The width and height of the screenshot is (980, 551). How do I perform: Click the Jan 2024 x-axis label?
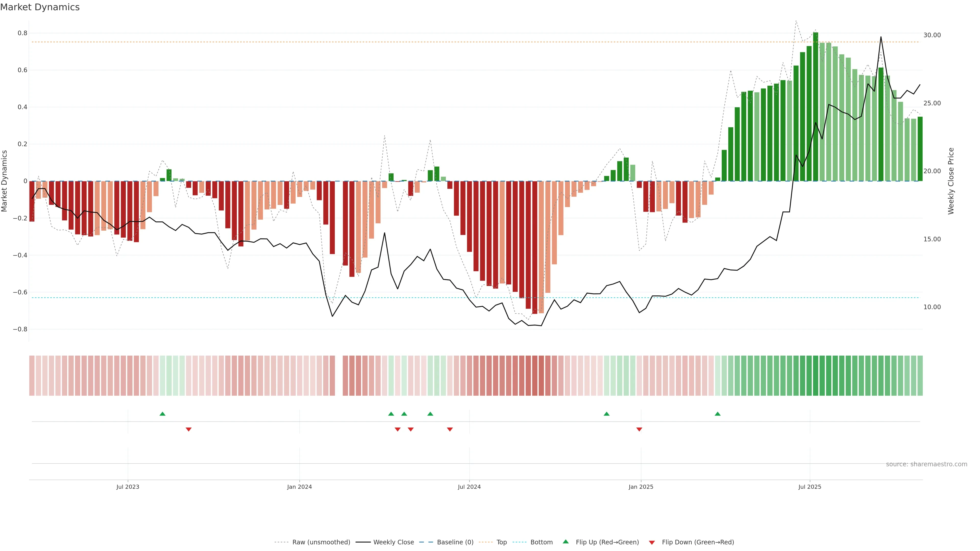pyautogui.click(x=299, y=487)
